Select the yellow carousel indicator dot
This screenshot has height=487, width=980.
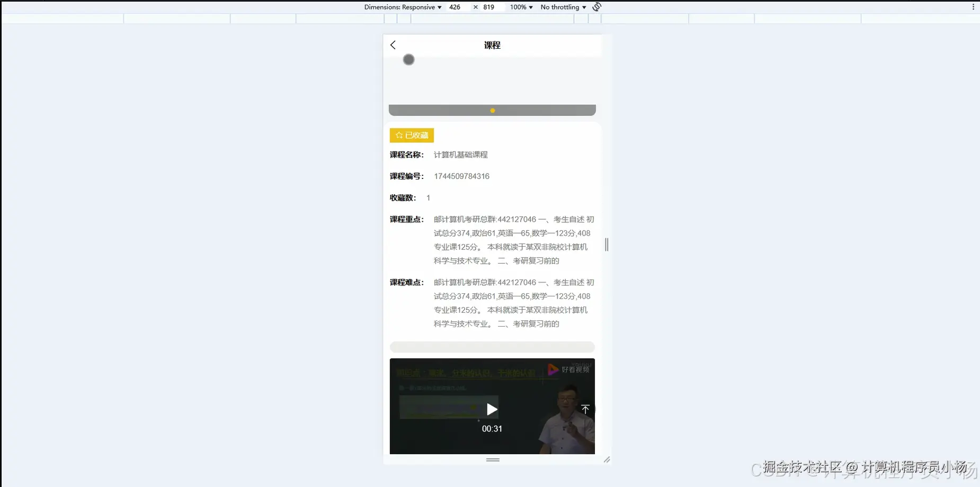click(493, 110)
